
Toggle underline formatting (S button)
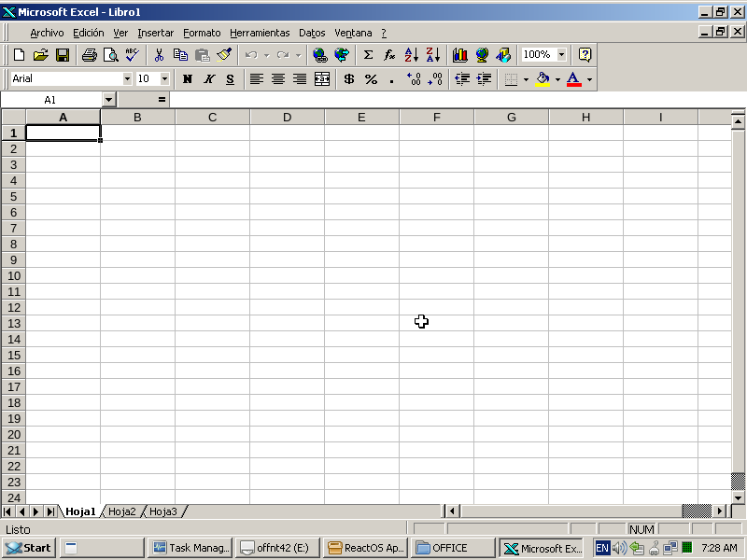(231, 79)
